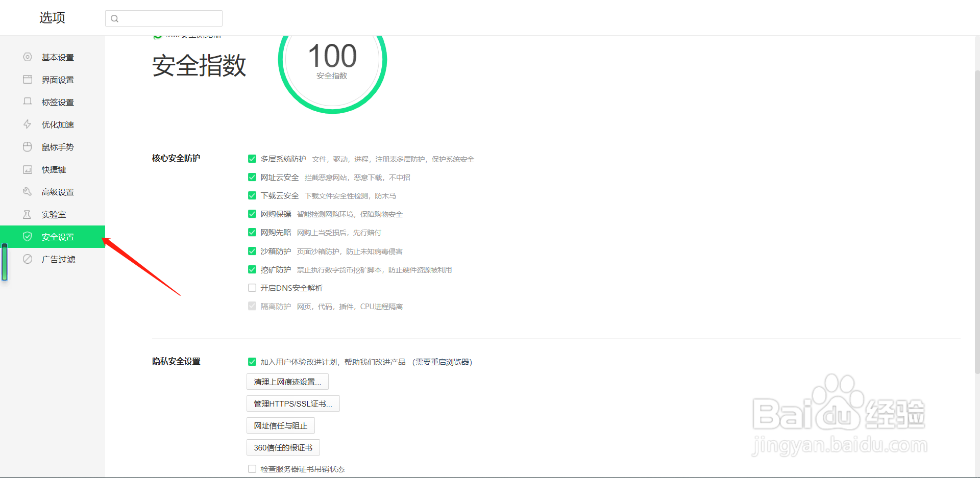
Task: Select 高级设置 in the sidebar
Action: tap(53, 192)
